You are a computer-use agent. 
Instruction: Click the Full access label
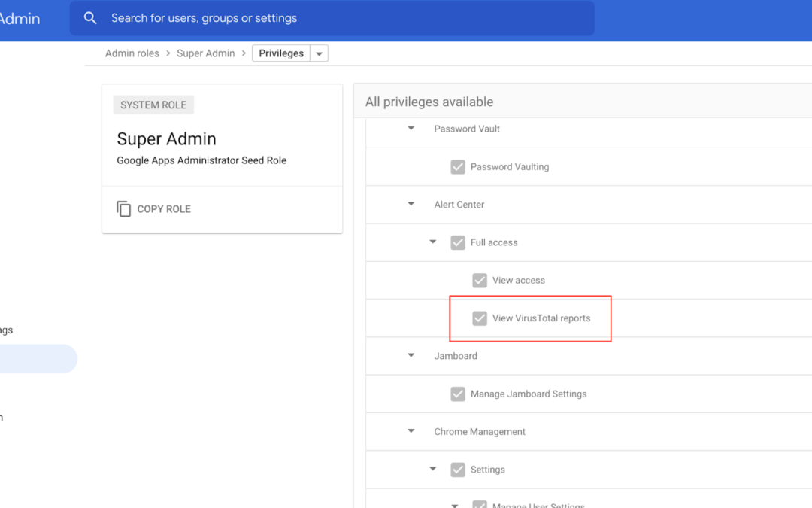493,242
